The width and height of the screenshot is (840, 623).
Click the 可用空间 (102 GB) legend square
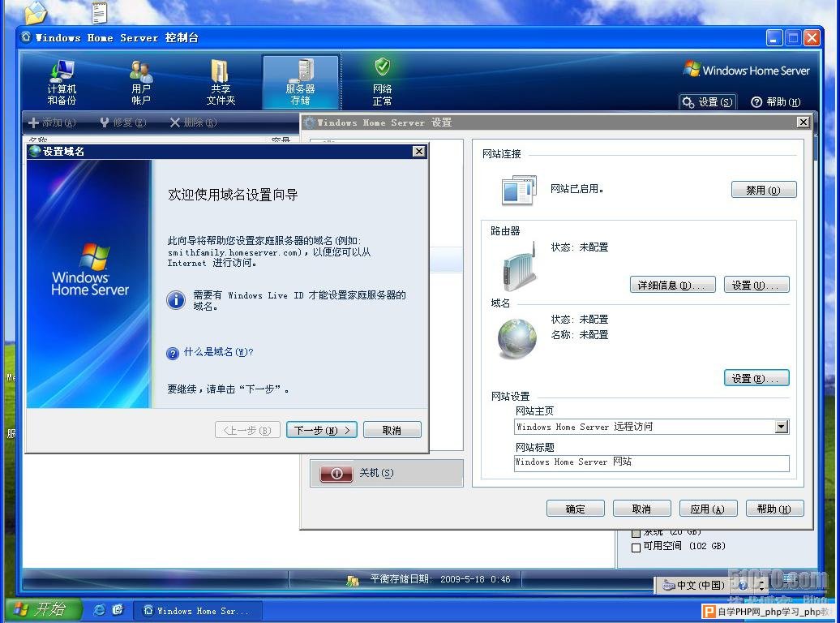pyautogui.click(x=636, y=548)
